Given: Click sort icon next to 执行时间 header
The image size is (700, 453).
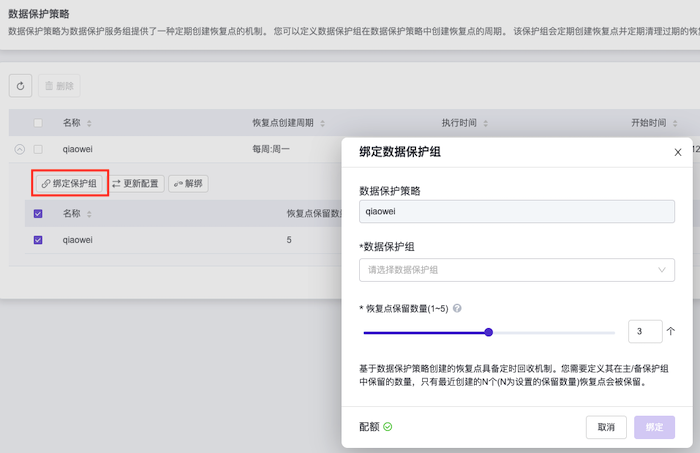Looking at the screenshot, I should (x=489, y=123).
